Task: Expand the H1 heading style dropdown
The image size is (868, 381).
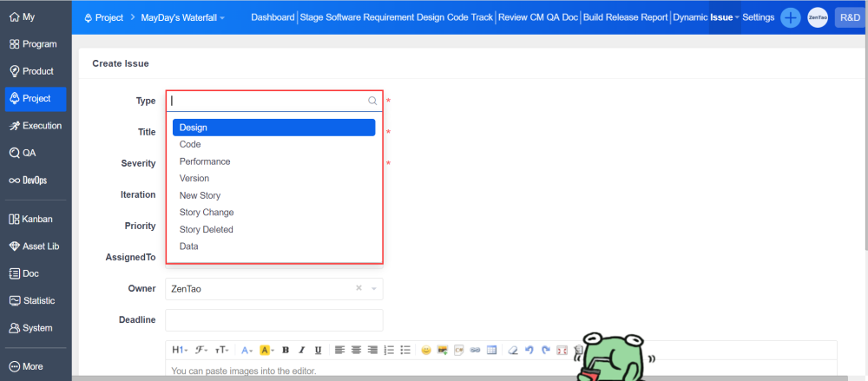Action: pos(179,350)
